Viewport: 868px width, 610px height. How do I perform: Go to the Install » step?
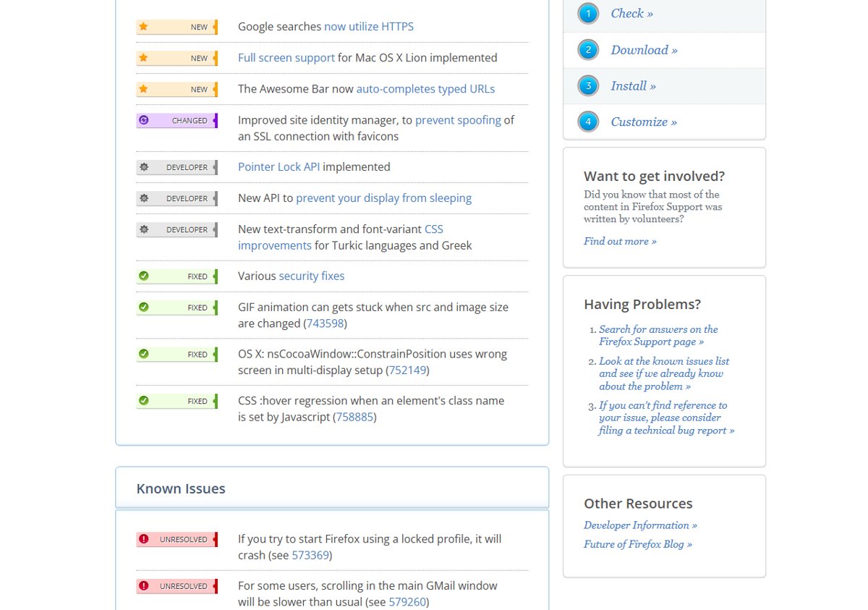point(633,86)
